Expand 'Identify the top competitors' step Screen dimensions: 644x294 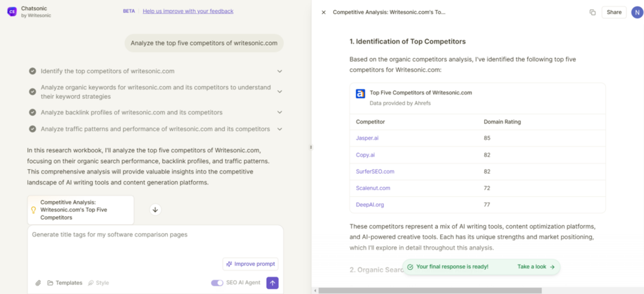point(279,71)
